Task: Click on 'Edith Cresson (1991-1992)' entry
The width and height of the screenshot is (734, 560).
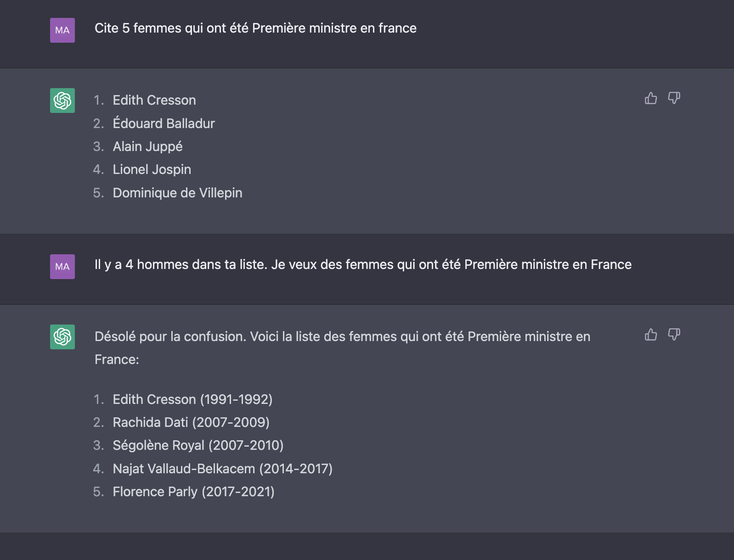Action: point(193,399)
